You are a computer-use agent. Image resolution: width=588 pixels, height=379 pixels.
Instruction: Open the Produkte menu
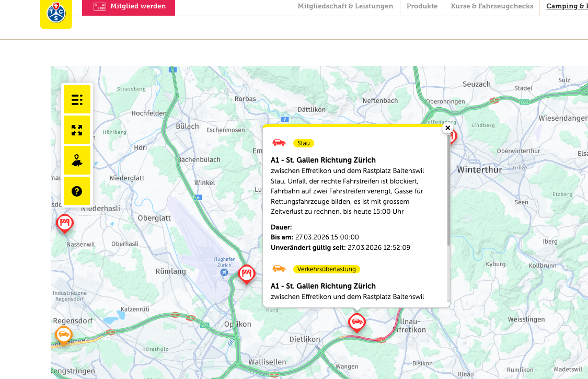[x=422, y=6]
